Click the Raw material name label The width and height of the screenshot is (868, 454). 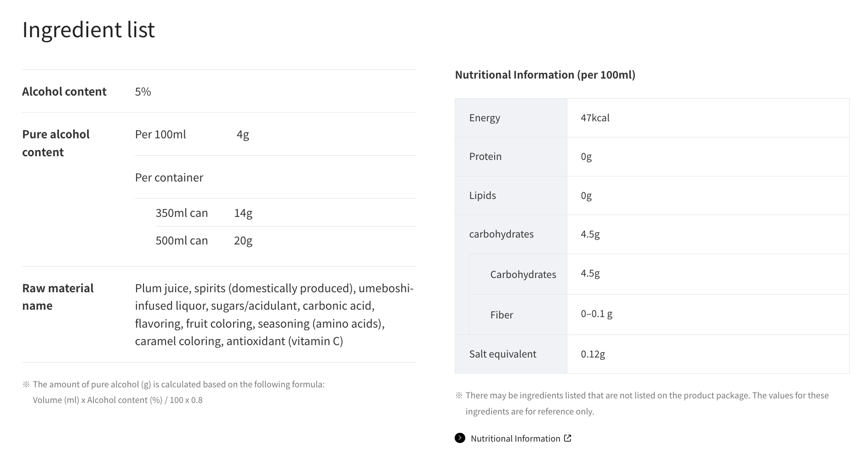tap(58, 297)
